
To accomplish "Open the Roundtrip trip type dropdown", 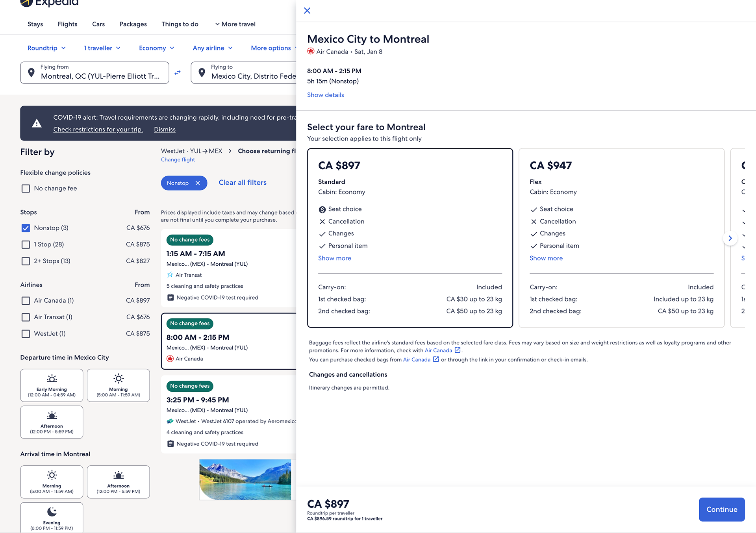I will (46, 48).
